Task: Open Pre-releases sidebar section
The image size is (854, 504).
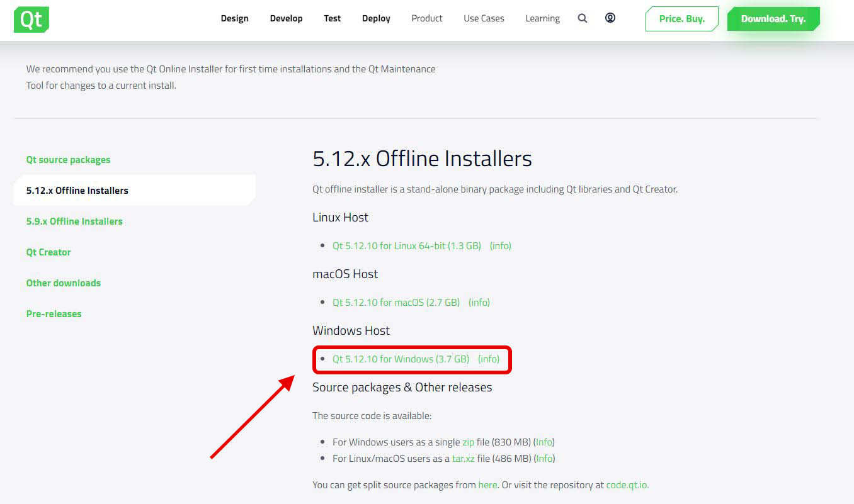Action: point(54,314)
